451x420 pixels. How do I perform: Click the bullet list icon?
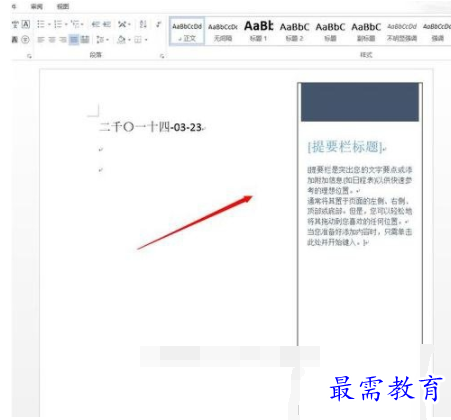(40, 24)
